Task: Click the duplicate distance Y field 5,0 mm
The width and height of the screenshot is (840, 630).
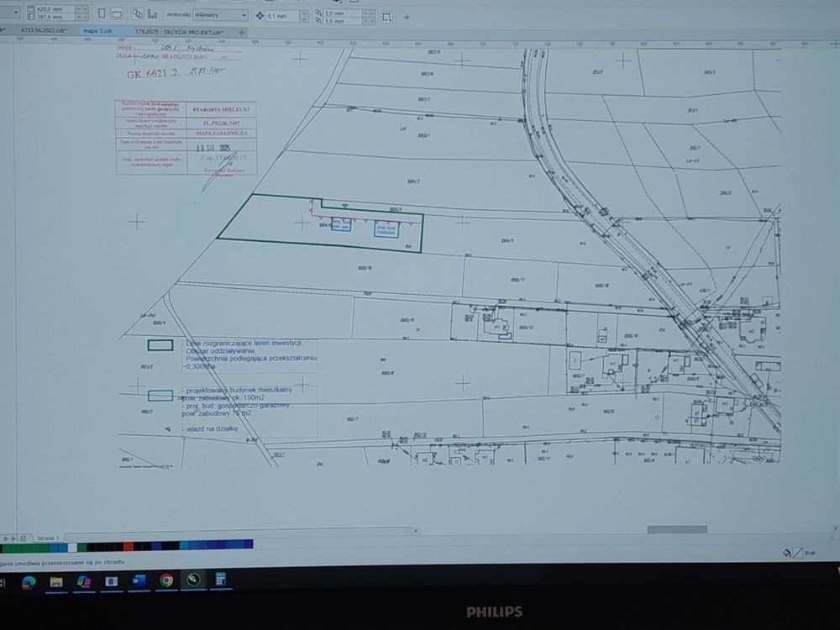Action: 342,21
